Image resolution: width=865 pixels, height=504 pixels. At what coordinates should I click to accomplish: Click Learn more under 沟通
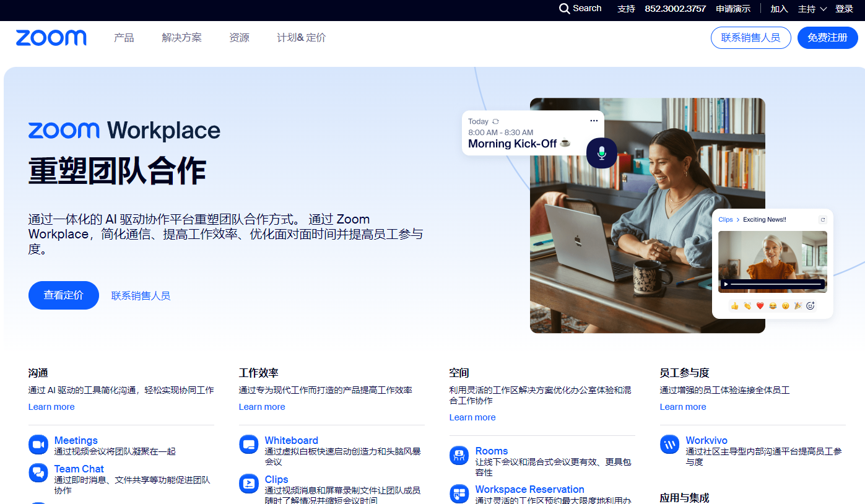[x=51, y=407]
